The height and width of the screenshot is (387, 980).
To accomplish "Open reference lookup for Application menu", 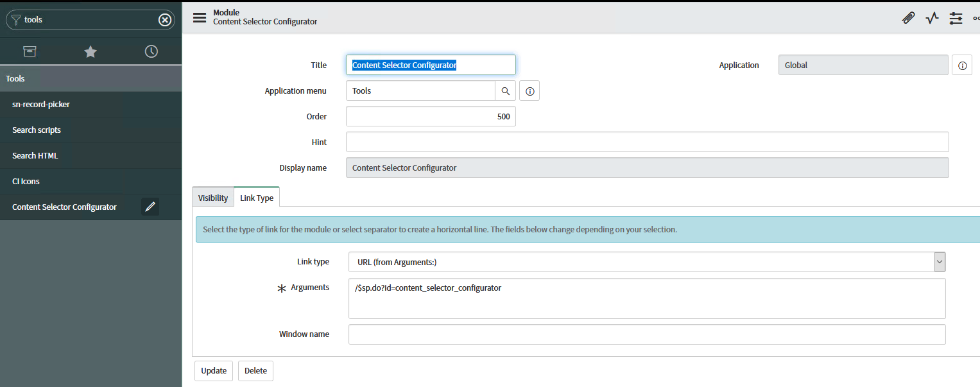I will (x=505, y=90).
